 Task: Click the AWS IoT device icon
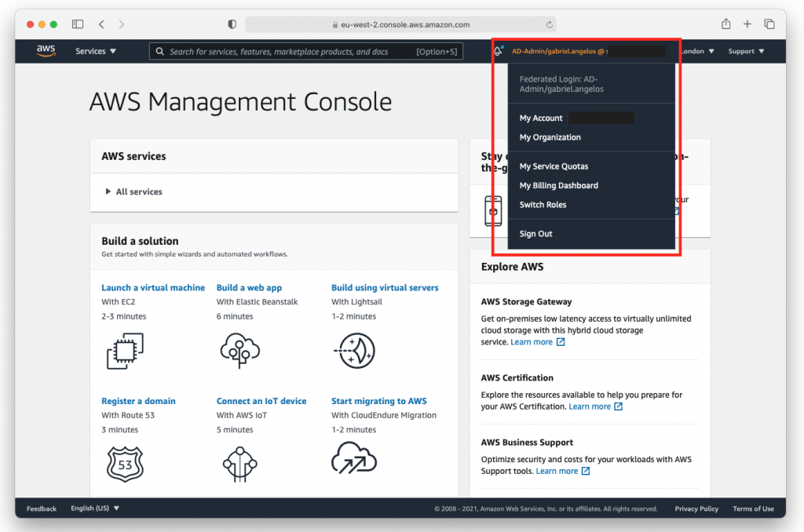click(240, 465)
